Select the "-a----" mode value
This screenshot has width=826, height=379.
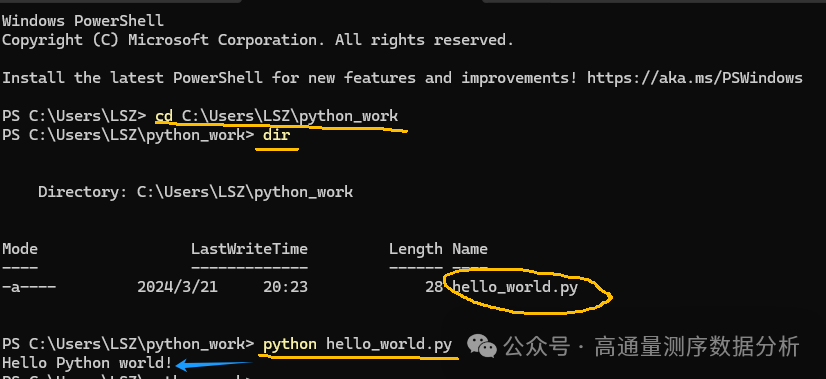[29, 287]
